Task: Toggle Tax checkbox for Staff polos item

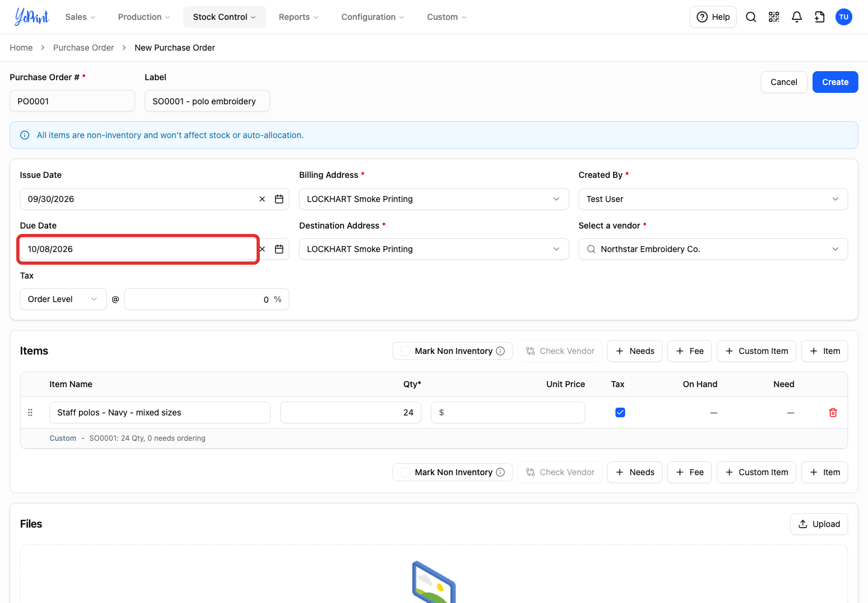Action: click(x=620, y=412)
